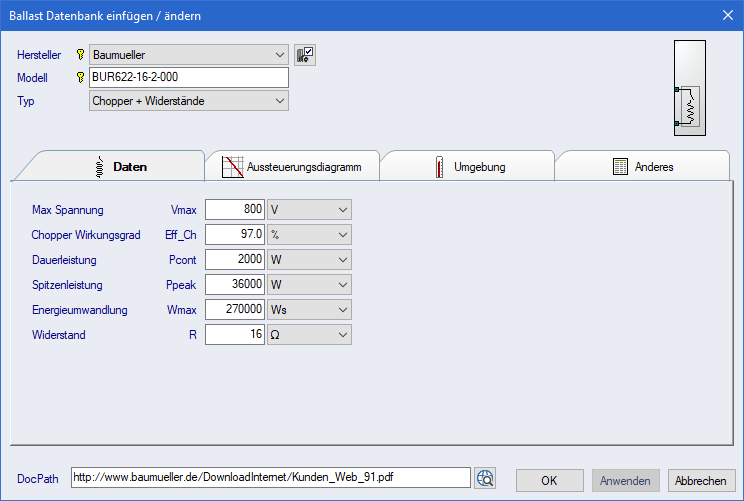Close the Ballast Datenbank dialog window
Viewport: 744px width, 501px height.
(x=727, y=14)
